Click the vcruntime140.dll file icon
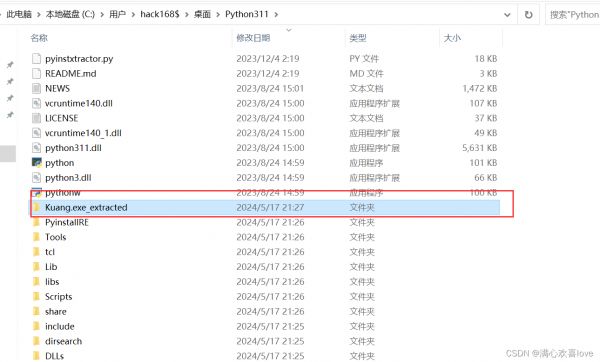Screen dimensions: 600x362 pos(36,103)
